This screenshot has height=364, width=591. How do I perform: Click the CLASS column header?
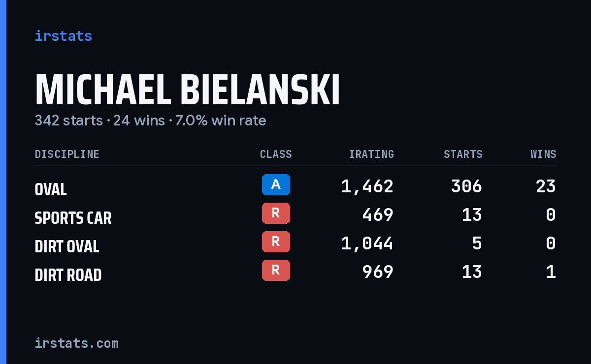click(x=276, y=154)
